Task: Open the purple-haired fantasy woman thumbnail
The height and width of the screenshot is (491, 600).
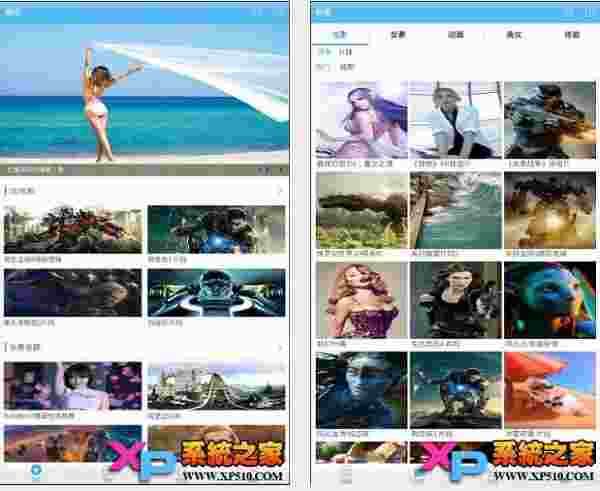Action: (x=362, y=120)
